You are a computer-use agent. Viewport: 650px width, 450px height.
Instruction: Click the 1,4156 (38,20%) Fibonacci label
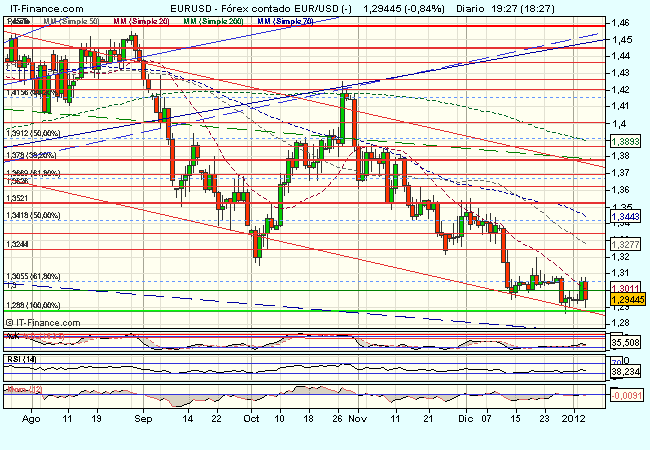point(32,92)
